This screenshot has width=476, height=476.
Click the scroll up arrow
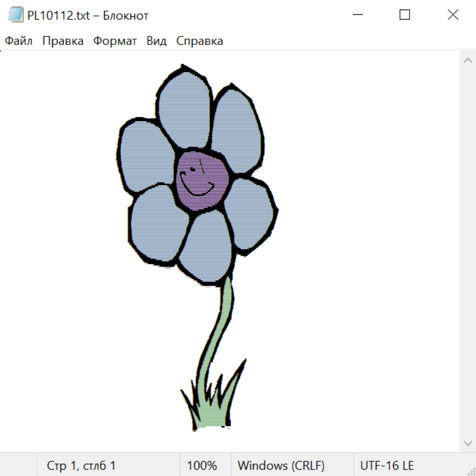(x=468, y=61)
